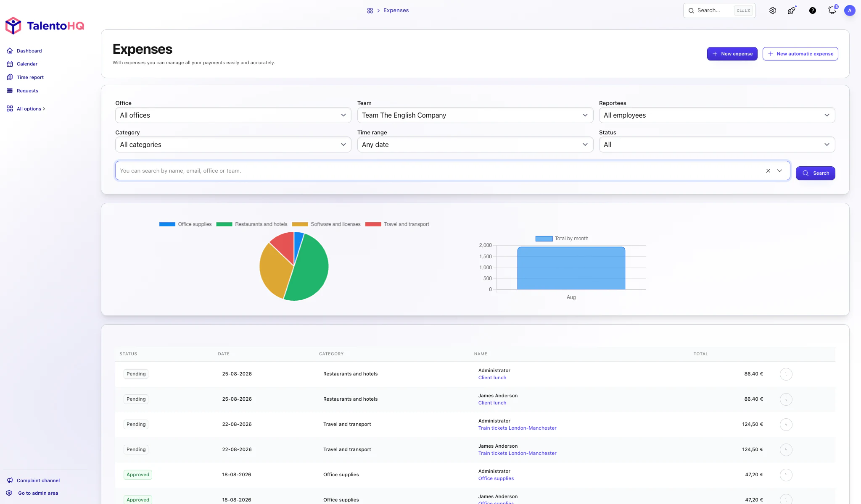Click the Aug bar in chart

(571, 268)
